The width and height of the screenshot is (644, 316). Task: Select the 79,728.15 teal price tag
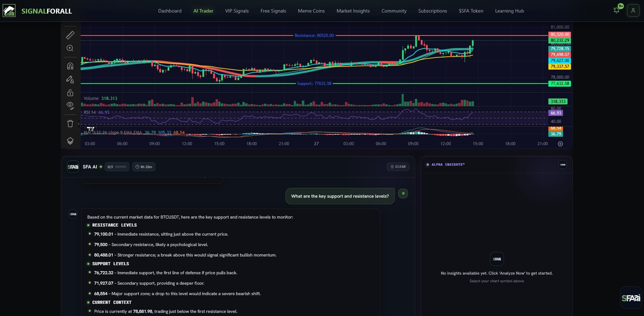point(560,49)
